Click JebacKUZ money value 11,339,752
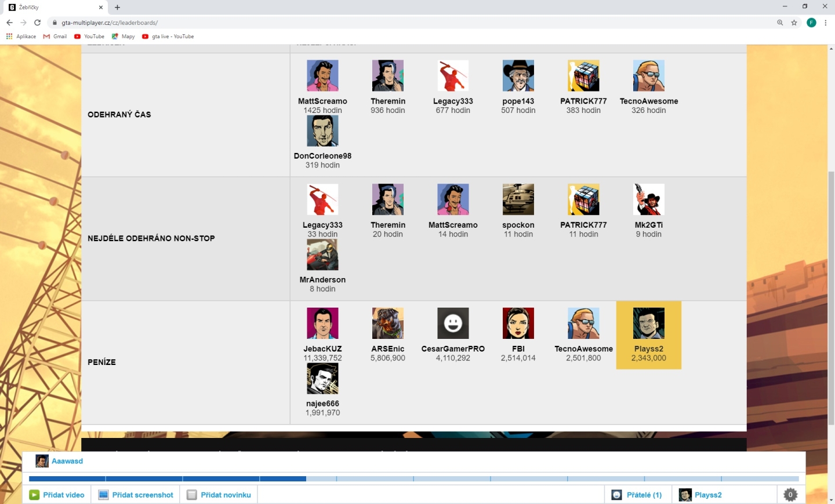Screen dimensions: 835x504 tap(322, 358)
